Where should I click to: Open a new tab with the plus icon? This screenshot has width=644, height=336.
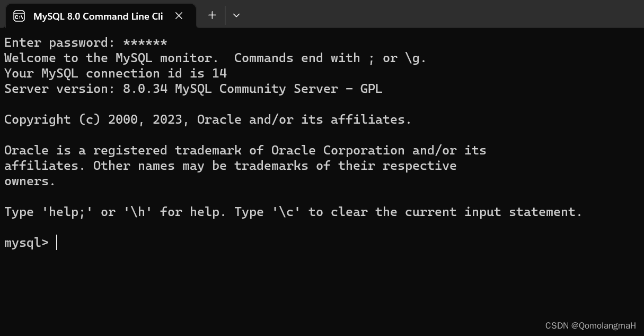212,15
